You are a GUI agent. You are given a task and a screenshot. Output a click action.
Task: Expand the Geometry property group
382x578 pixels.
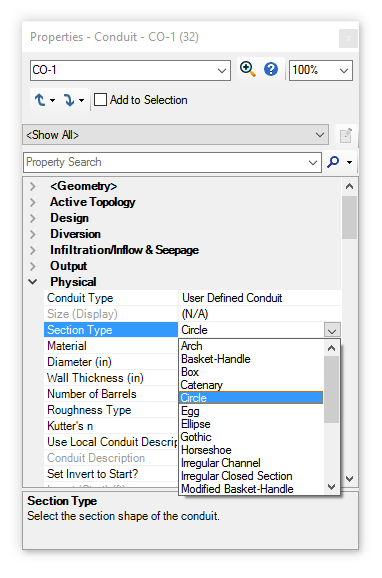(33, 186)
